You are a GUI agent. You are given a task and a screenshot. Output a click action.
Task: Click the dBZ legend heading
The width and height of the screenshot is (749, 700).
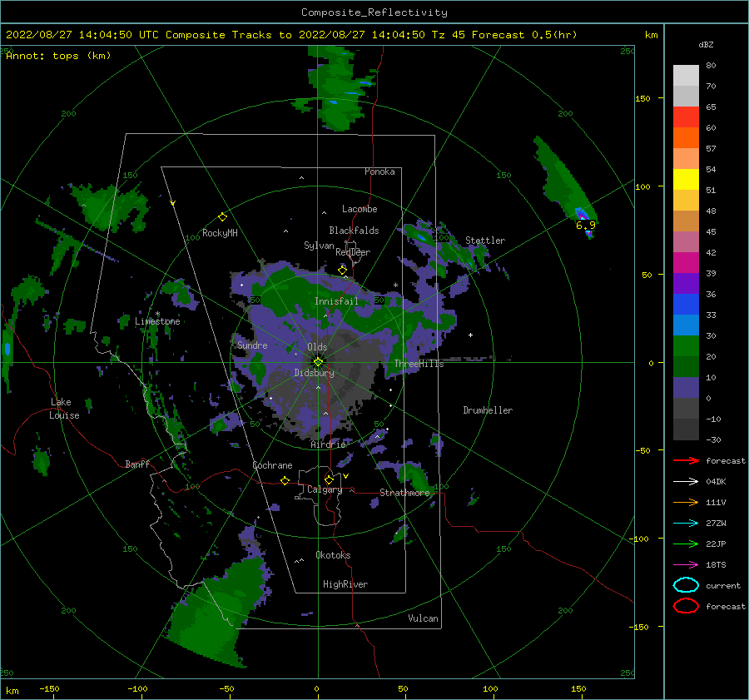pos(706,45)
